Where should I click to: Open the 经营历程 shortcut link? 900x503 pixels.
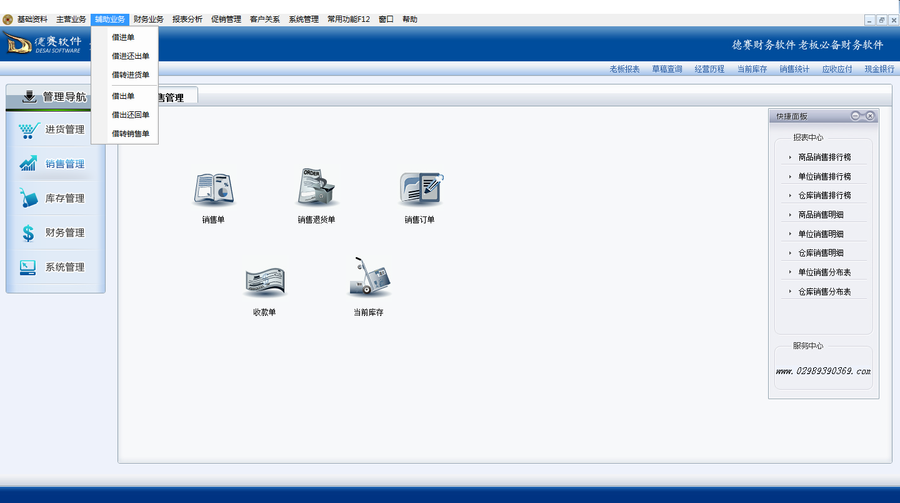click(x=709, y=69)
